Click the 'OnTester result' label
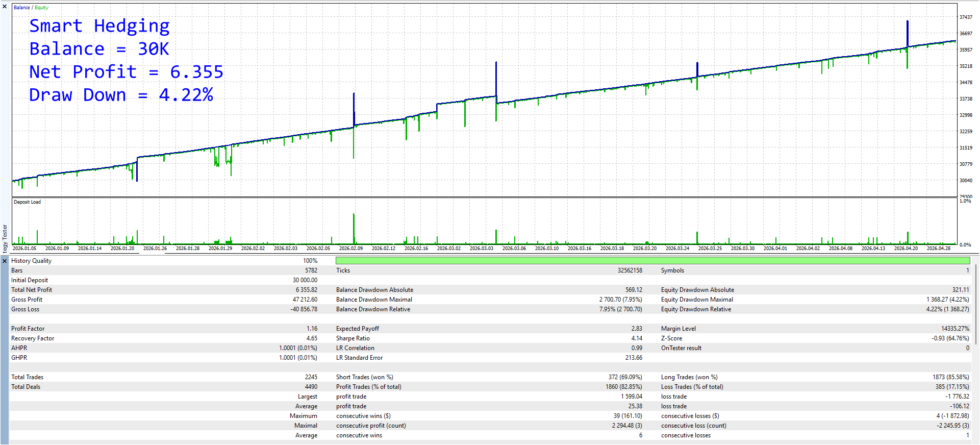 pyautogui.click(x=681, y=348)
